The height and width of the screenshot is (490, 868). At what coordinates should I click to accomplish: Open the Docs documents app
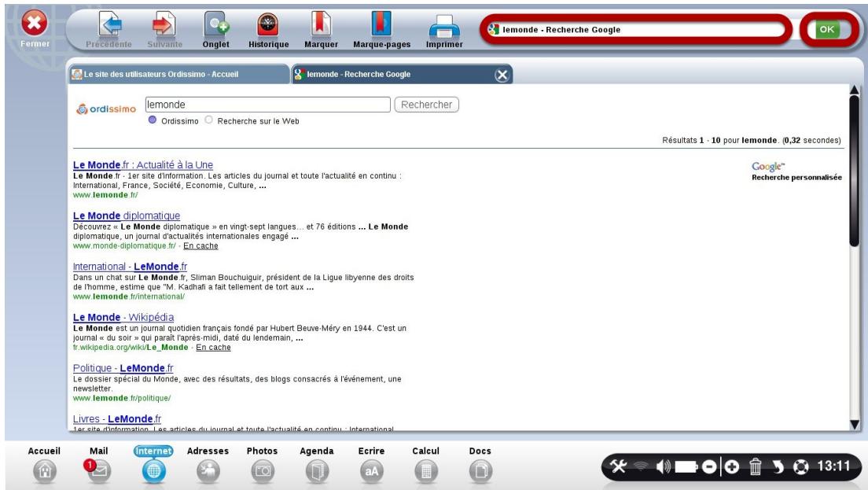pyautogui.click(x=480, y=470)
